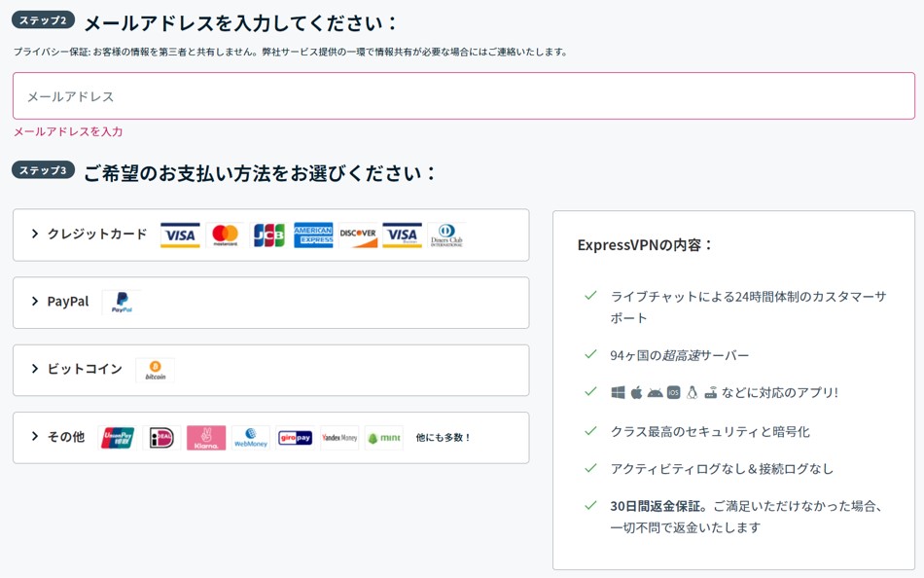Select the Windows logo in the apps list
The width and height of the screenshot is (924, 578).
tap(618, 391)
